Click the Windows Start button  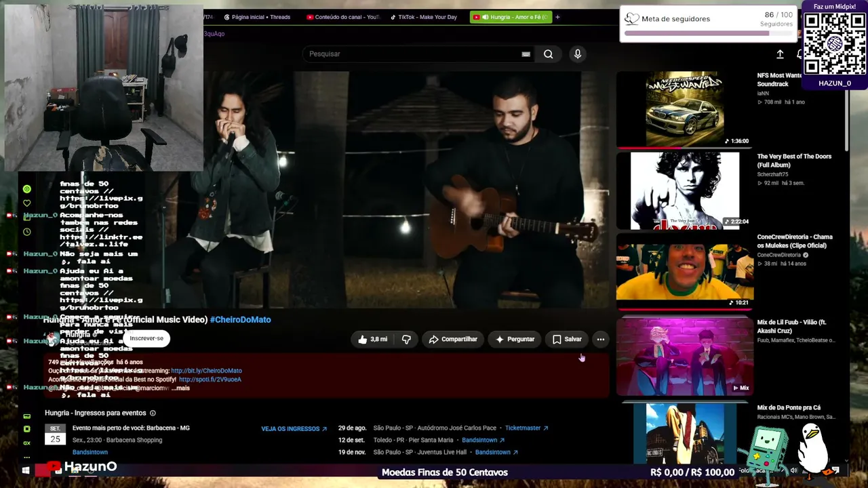coord(26,470)
